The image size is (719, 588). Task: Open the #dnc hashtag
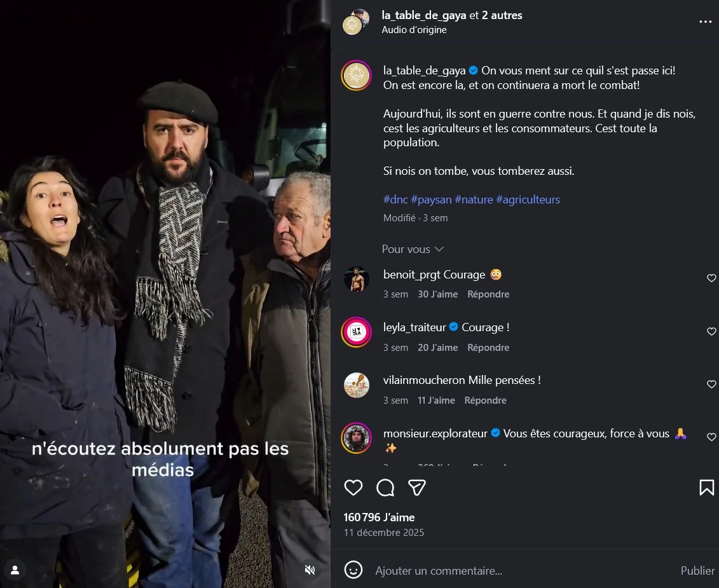pos(395,200)
